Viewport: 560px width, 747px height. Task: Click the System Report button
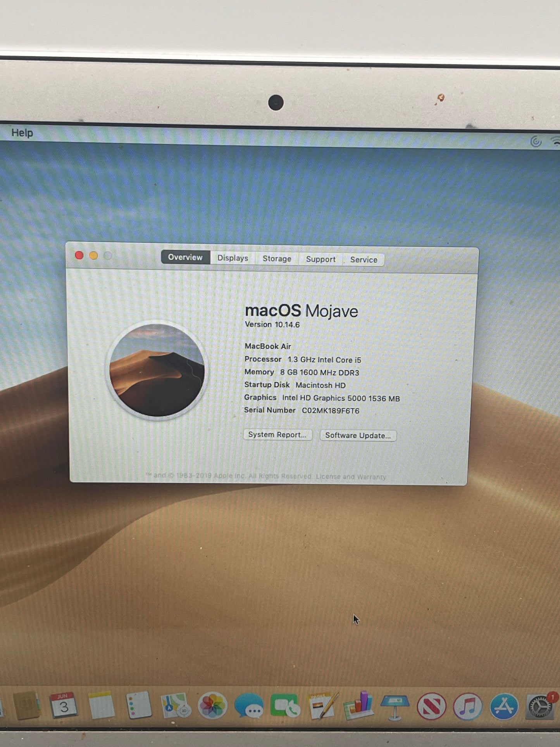pos(277,435)
